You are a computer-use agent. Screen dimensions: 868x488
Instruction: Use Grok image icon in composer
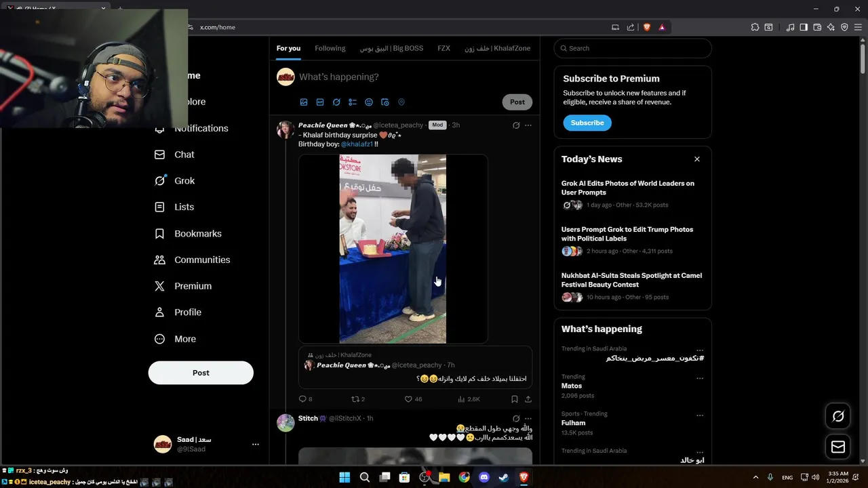pyautogui.click(x=336, y=102)
